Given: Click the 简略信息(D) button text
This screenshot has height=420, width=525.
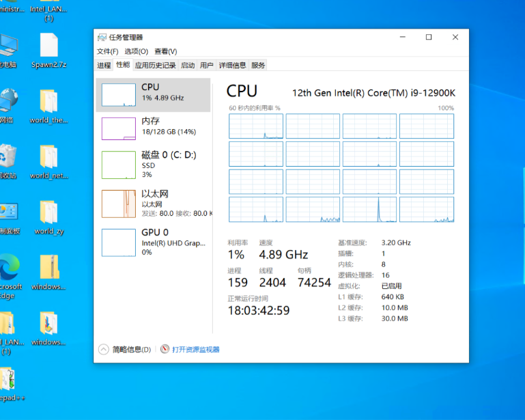Looking at the screenshot, I should (132, 350).
